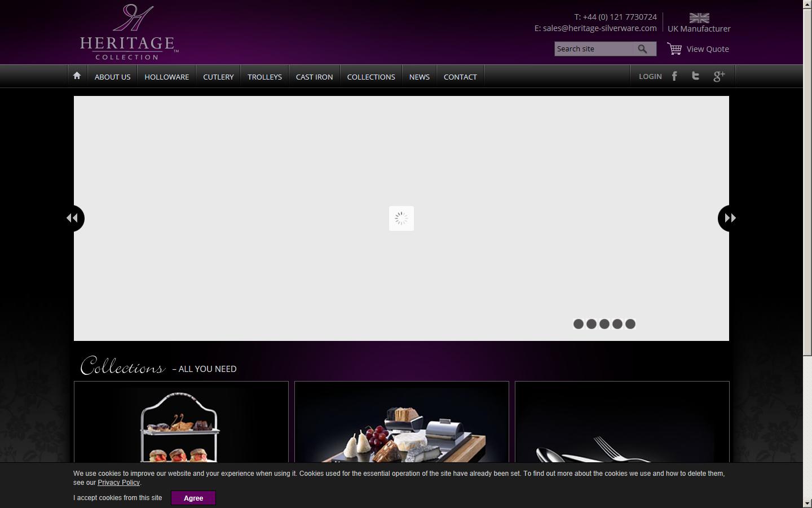Viewport: 812px width, 508px height.
Task: Click the scrollbar down arrow
Action: click(x=807, y=503)
